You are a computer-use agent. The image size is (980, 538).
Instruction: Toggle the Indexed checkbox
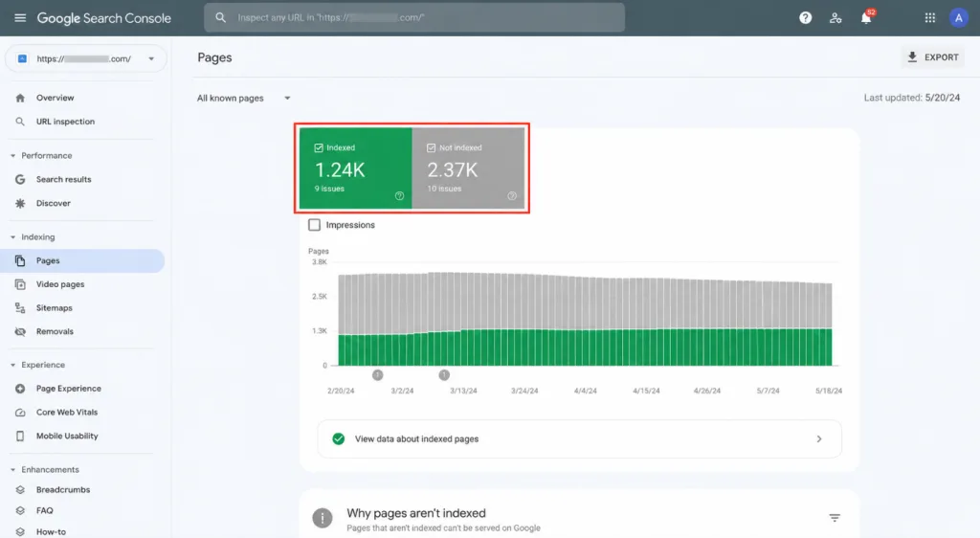(319, 148)
